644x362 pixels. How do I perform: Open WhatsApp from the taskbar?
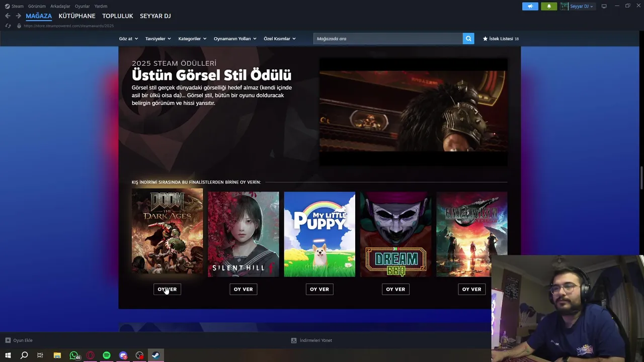(74, 355)
